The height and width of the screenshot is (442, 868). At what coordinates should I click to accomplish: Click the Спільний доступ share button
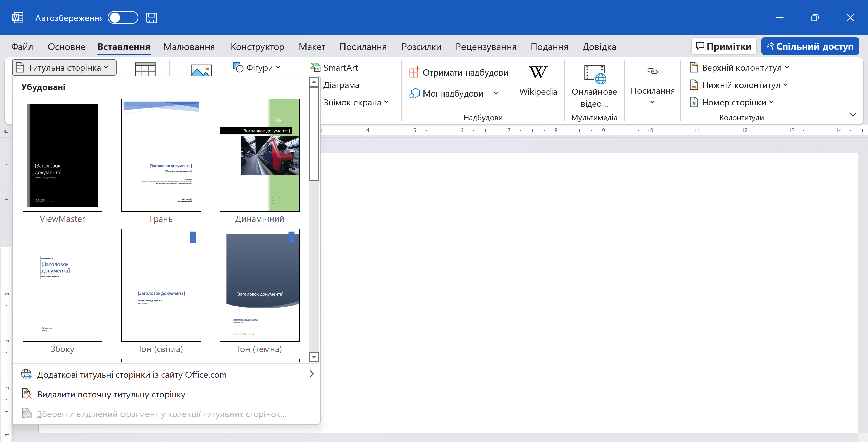click(x=810, y=46)
